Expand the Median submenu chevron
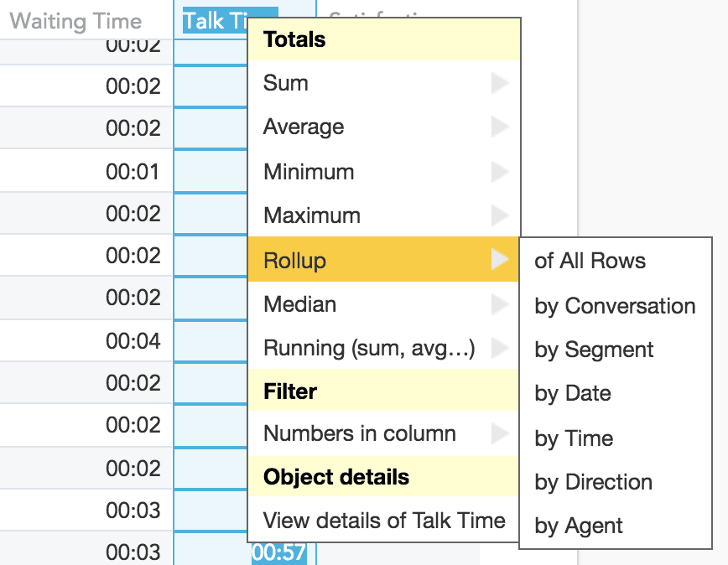 [499, 304]
